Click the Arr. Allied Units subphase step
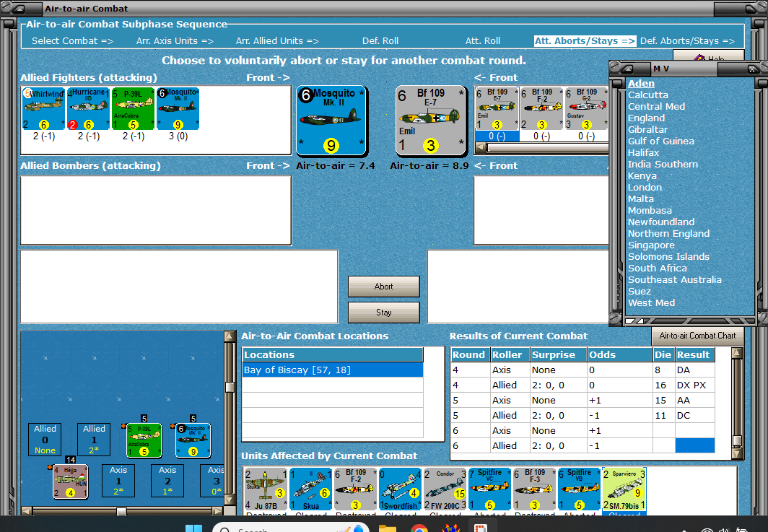This screenshot has height=532, width=768. 277,41
